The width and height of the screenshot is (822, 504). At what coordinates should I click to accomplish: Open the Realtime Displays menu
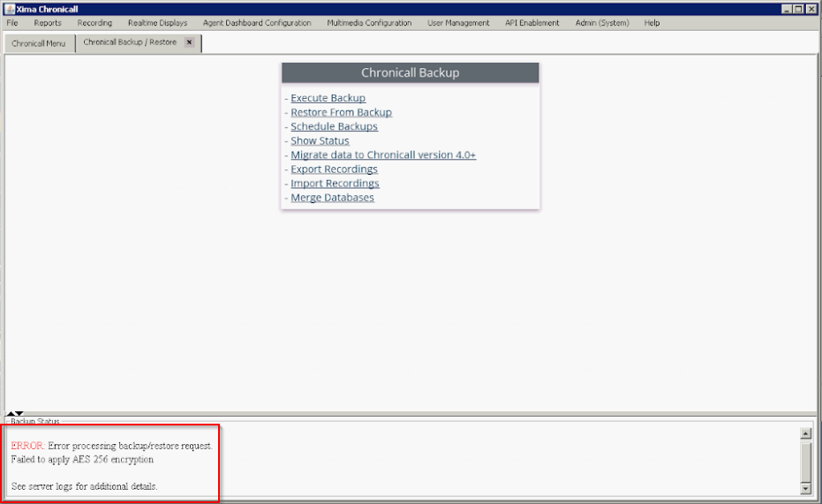point(157,23)
